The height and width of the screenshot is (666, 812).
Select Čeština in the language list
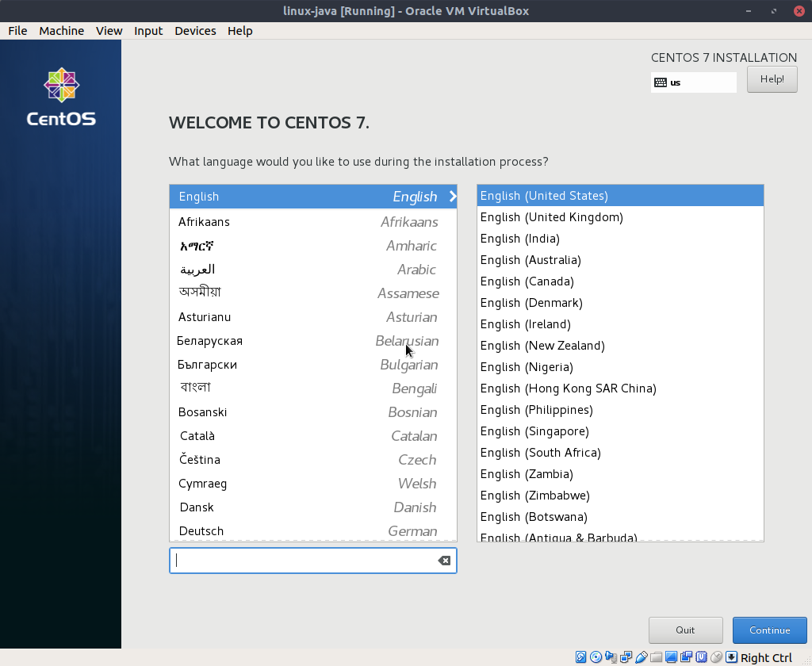(312, 460)
